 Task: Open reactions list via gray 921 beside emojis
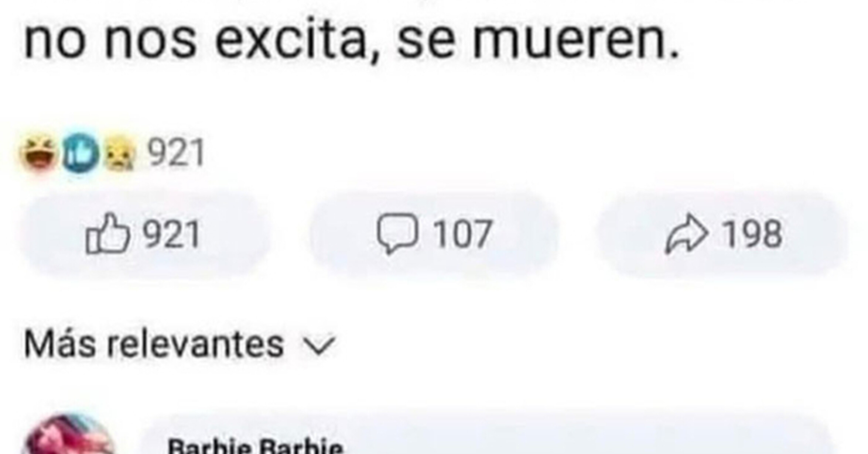point(176,153)
